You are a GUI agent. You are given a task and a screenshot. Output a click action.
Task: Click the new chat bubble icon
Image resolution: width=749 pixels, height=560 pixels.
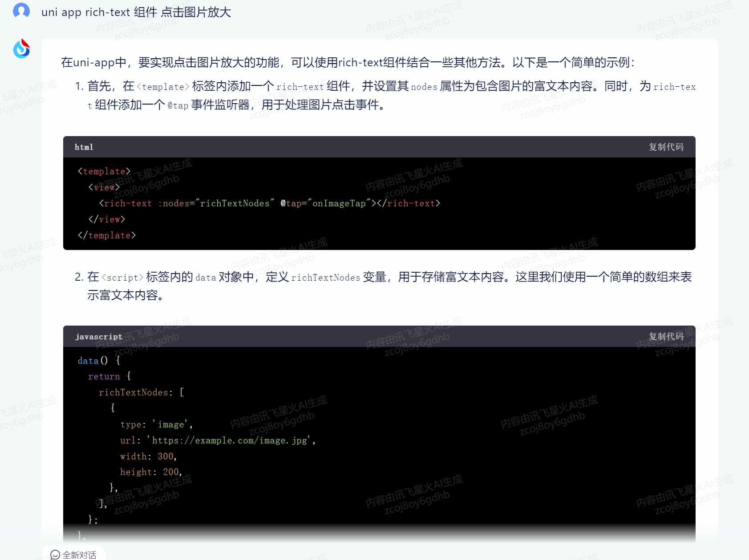tap(55, 555)
